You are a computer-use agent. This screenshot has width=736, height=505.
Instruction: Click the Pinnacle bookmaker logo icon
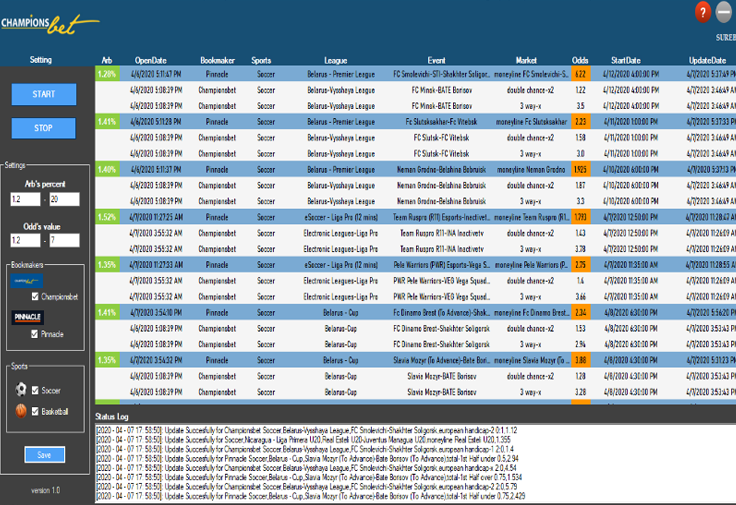coord(27,317)
